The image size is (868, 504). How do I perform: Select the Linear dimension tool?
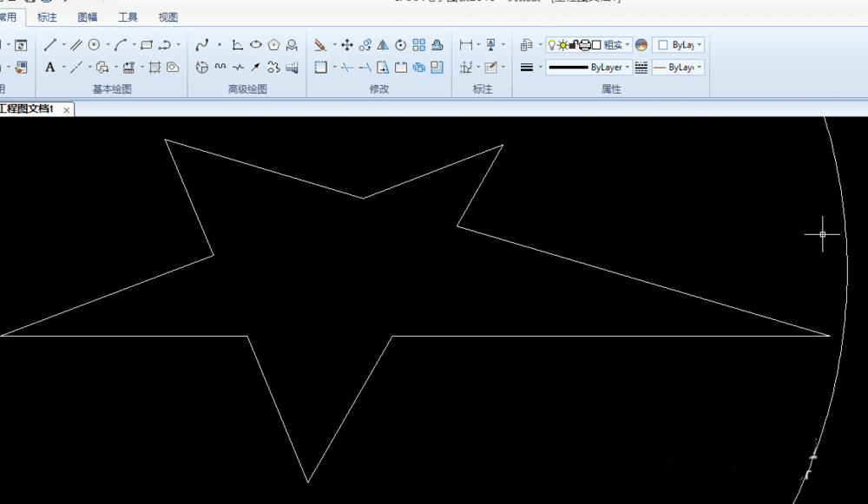pyautogui.click(x=466, y=45)
